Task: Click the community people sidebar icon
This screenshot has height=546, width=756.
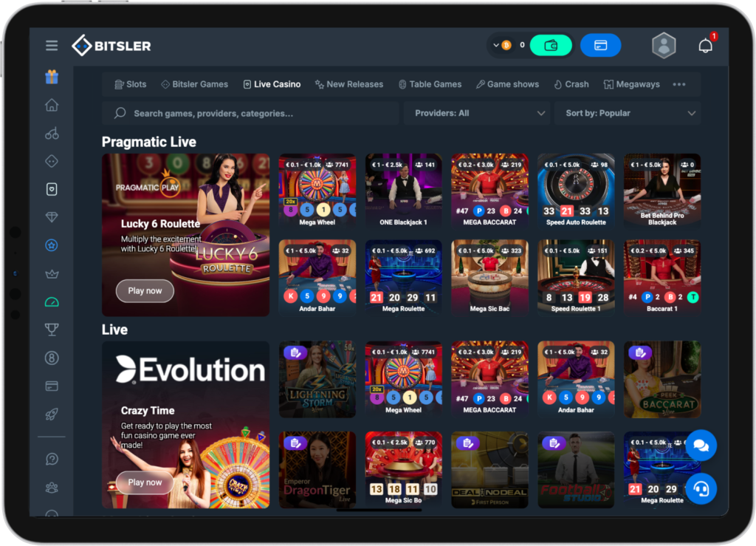Action: (52, 488)
